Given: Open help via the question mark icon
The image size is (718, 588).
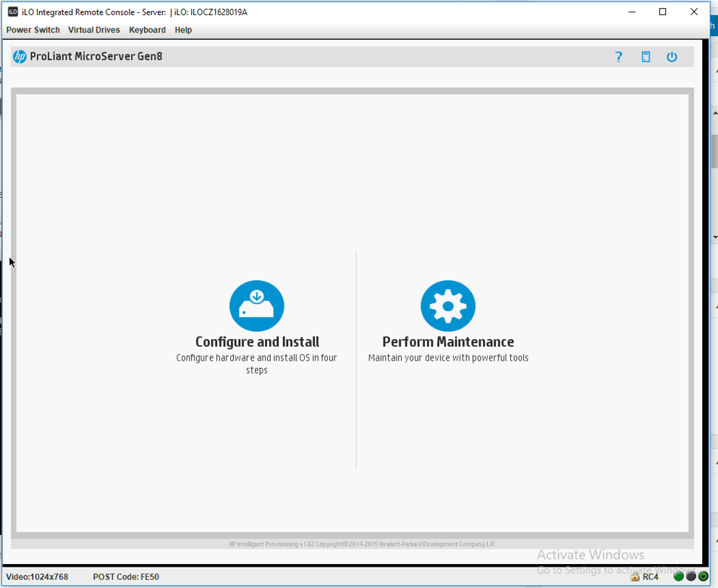Looking at the screenshot, I should pos(618,56).
